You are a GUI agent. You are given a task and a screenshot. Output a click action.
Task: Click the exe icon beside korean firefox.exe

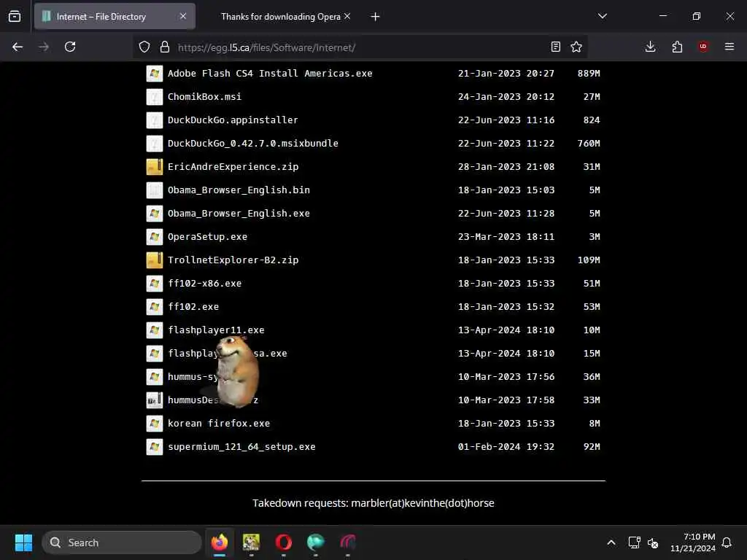155,424
